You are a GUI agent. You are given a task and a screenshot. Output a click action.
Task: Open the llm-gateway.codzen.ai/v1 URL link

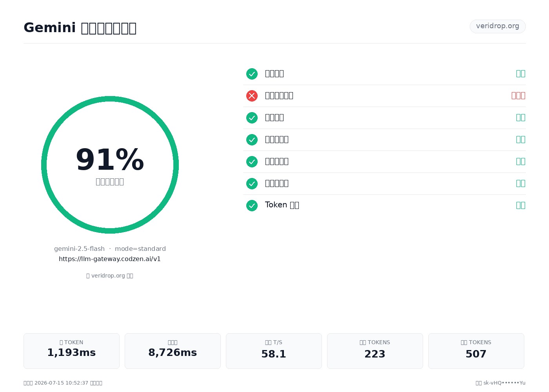point(110,259)
